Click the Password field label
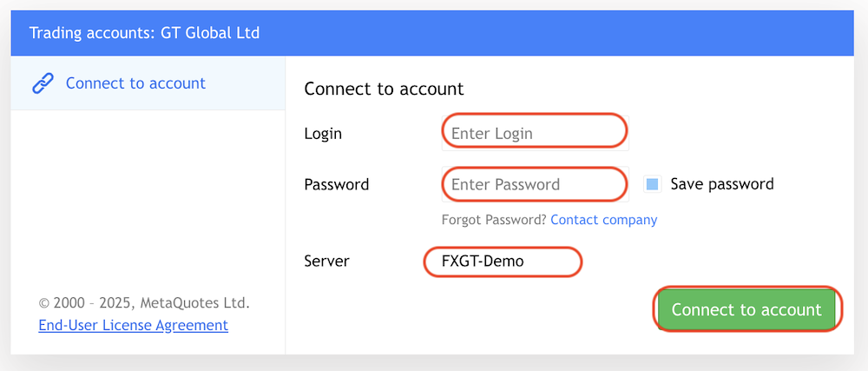Viewport: 868px width, 371px height. click(x=337, y=184)
